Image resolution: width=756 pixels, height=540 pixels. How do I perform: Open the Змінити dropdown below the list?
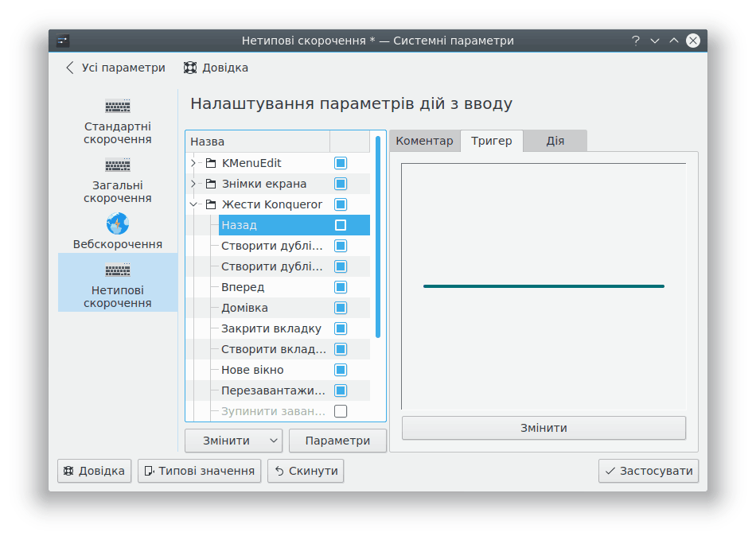(x=274, y=441)
